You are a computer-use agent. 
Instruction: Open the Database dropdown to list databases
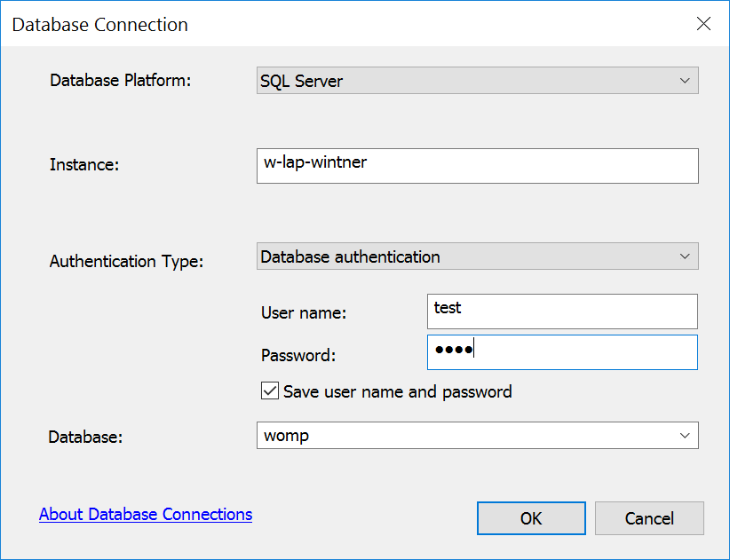click(684, 436)
